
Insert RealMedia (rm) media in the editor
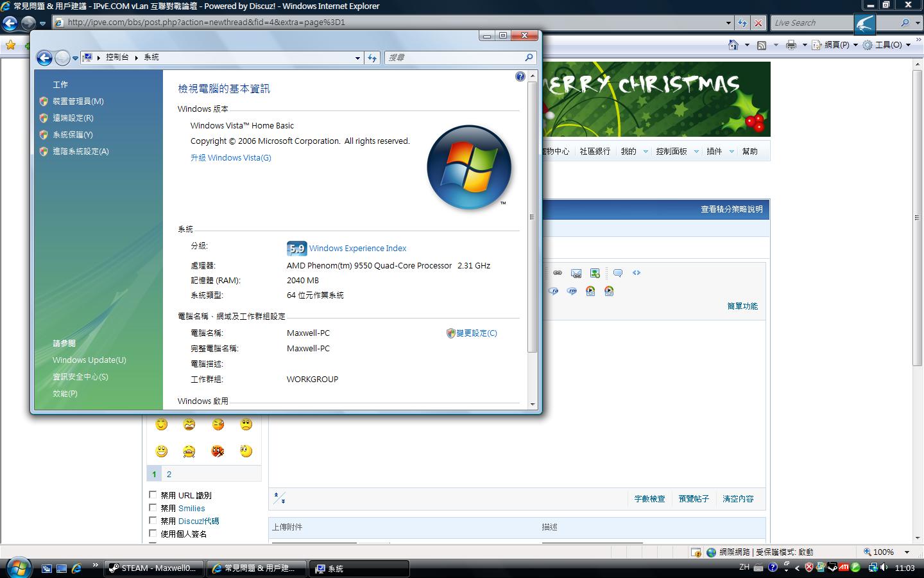(572, 291)
